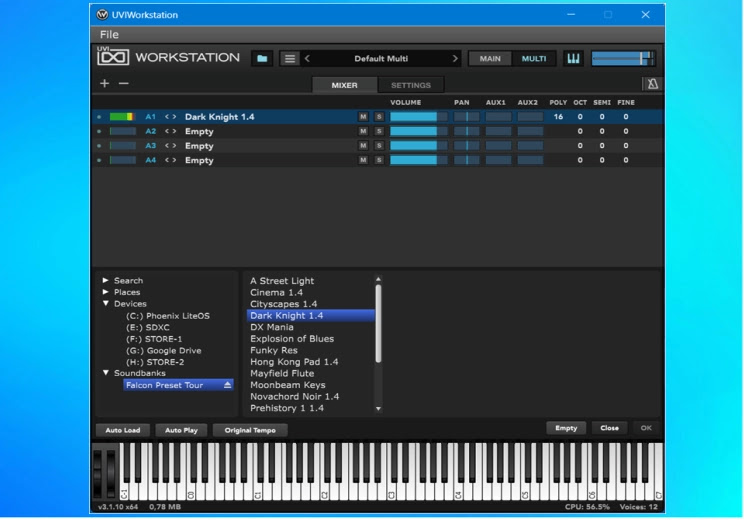Screen dimensions: 744x520
Task: Adjust AUX1 send for part A3
Action: coord(498,146)
